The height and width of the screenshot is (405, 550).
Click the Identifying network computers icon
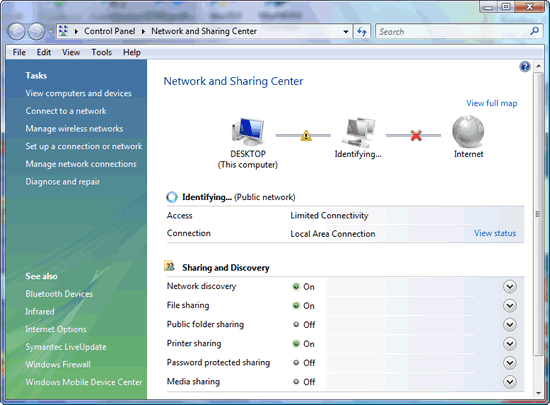358,133
